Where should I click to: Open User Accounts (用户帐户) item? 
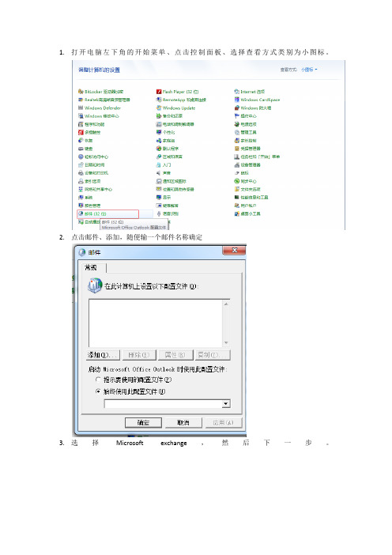[245, 206]
